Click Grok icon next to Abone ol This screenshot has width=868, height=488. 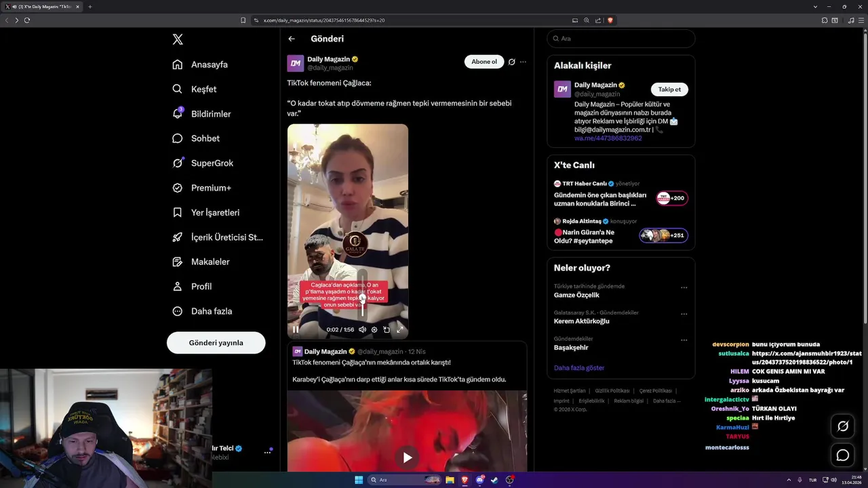[512, 62]
